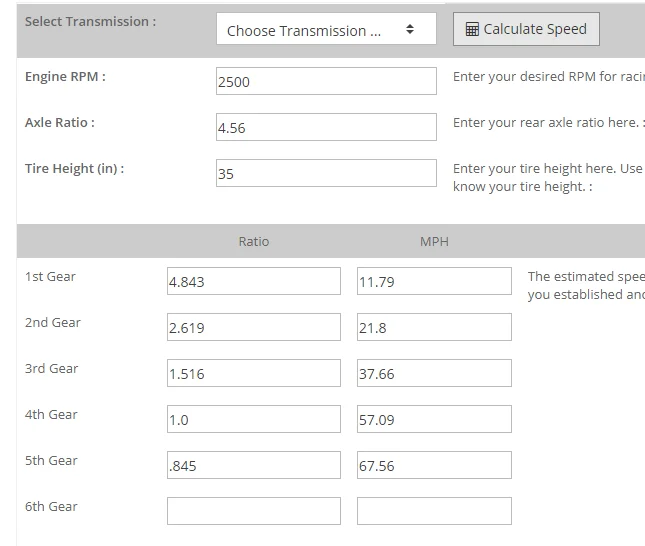Click the Calculate Speed button
The image size is (645, 546).
pos(526,29)
